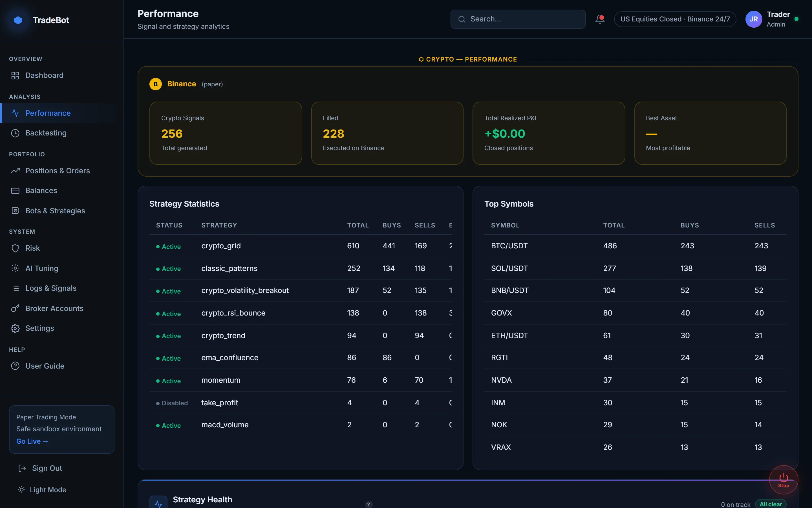The width and height of the screenshot is (812, 508).
Task: Click the Backtesting clock icon
Action: coord(15,133)
